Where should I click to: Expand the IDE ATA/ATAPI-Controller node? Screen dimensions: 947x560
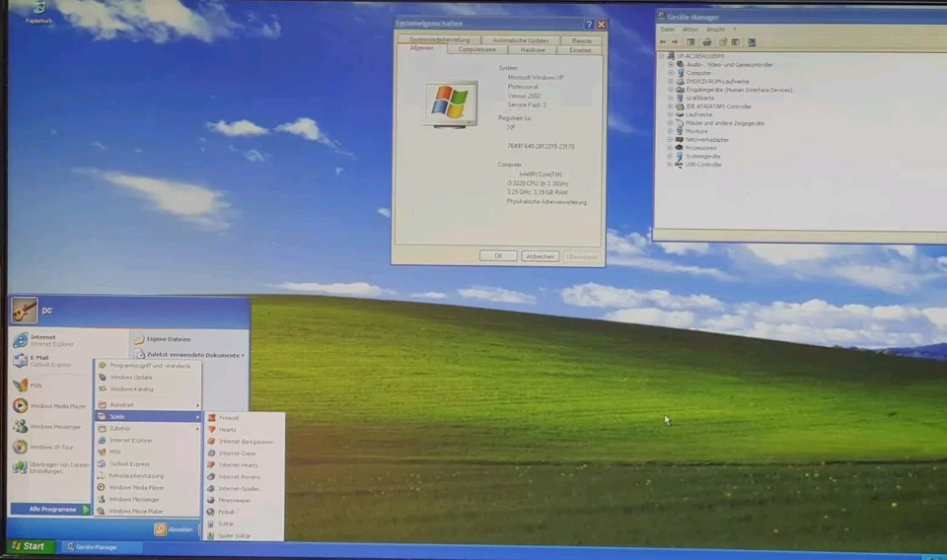pos(671,106)
